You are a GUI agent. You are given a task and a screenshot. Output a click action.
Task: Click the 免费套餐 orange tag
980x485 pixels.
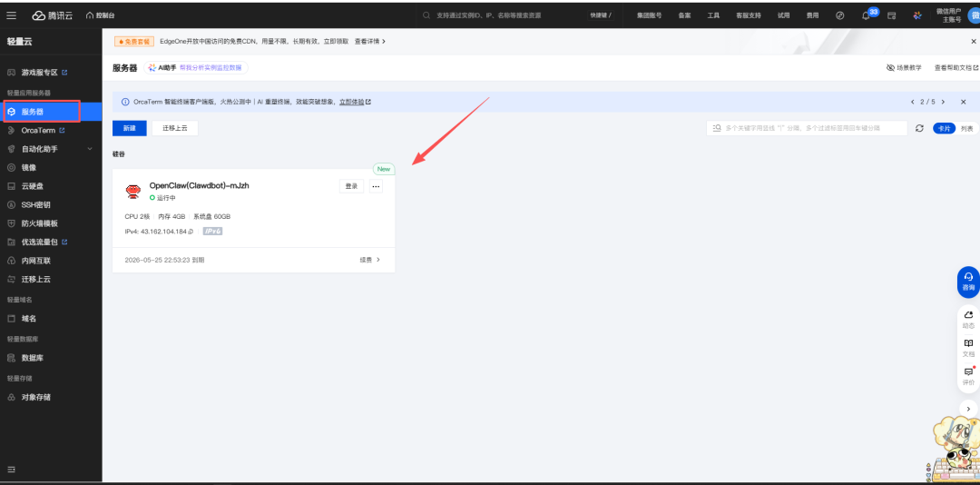tap(133, 42)
